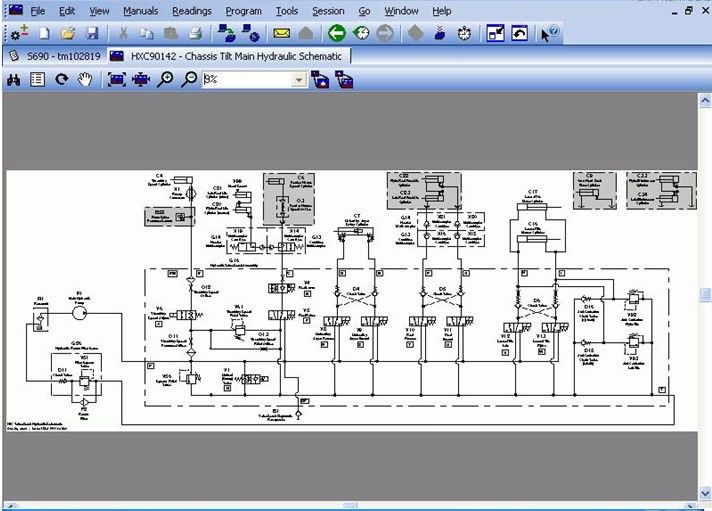Image resolution: width=712 pixels, height=511 pixels.
Task: Click the list view icon
Action: pos(38,79)
